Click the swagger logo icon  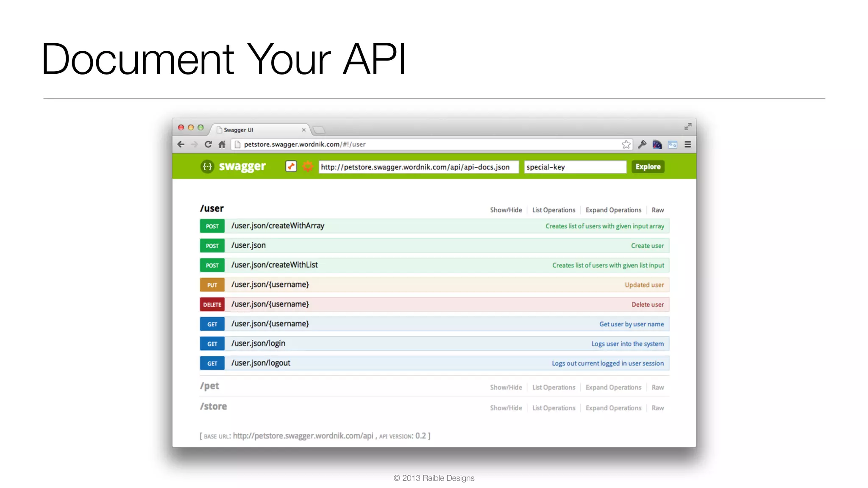(x=207, y=166)
